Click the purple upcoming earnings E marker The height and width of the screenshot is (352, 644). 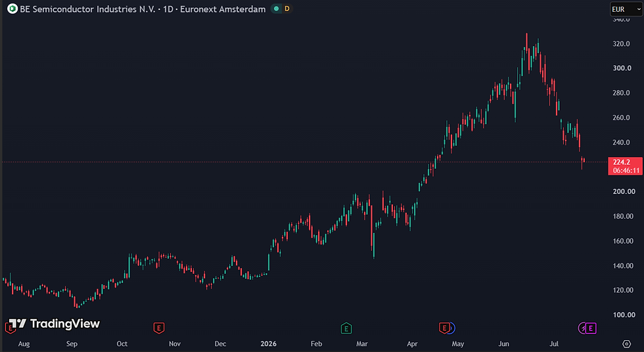(591, 328)
